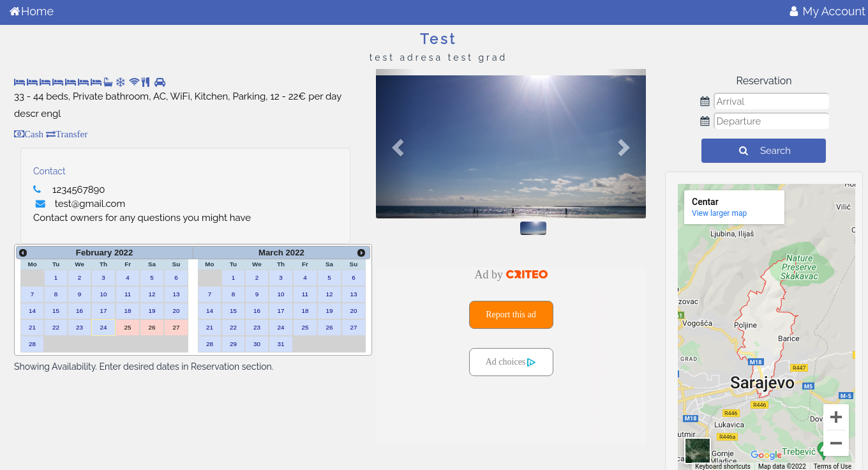The width and height of the screenshot is (868, 470).
Task: Click Sarajevo label on map
Action: point(762,383)
